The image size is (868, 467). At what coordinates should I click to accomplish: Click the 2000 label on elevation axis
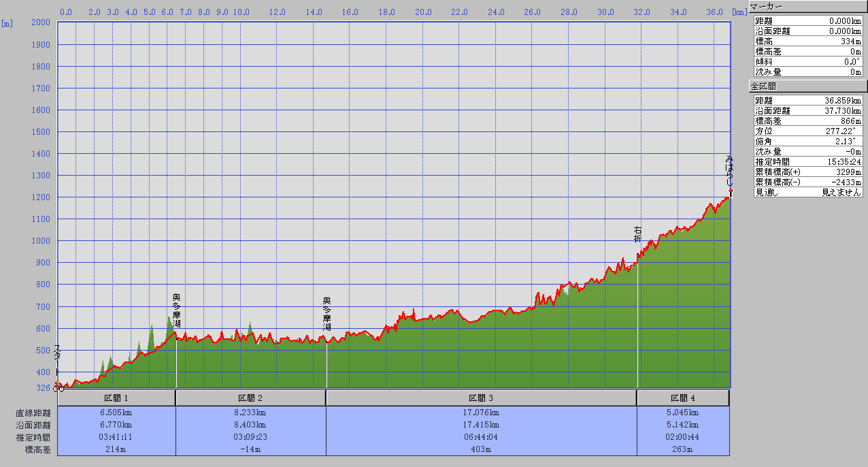pyautogui.click(x=41, y=22)
